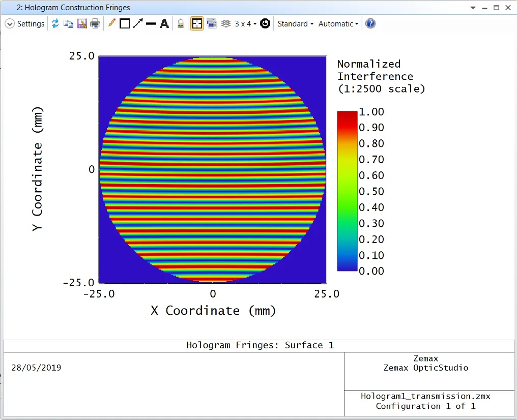Screen dimensions: 517x420
Task: Select the arrow drawing tool
Action: coord(138,24)
